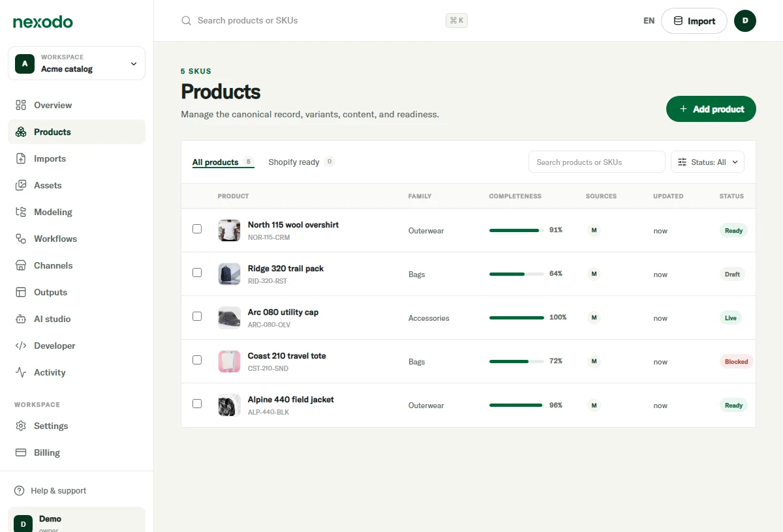Click the filter sliders icon beside Status
Screen dimensions: 783x532
(683, 162)
